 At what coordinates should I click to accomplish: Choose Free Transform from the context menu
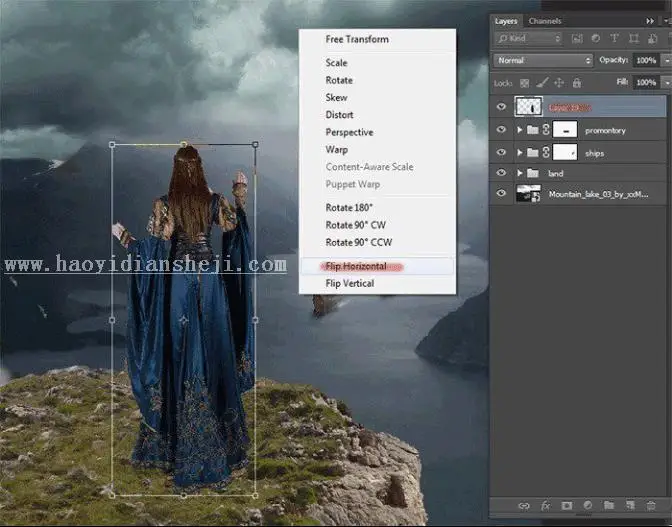click(x=357, y=39)
